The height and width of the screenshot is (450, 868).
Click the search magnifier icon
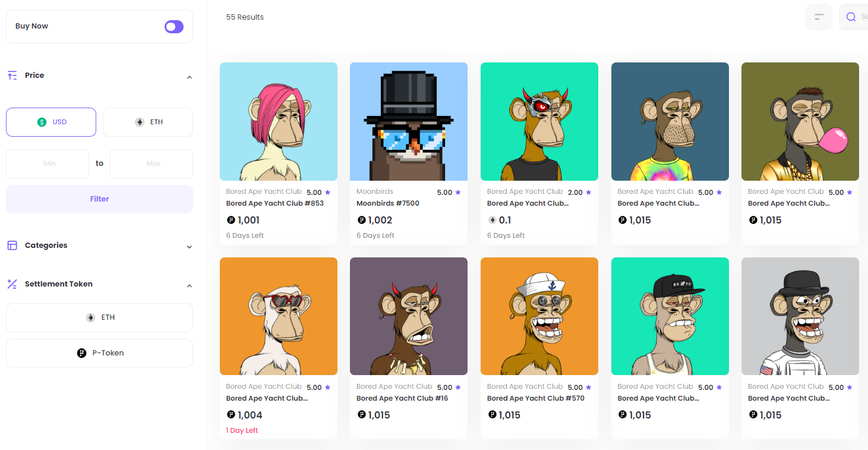point(851,17)
